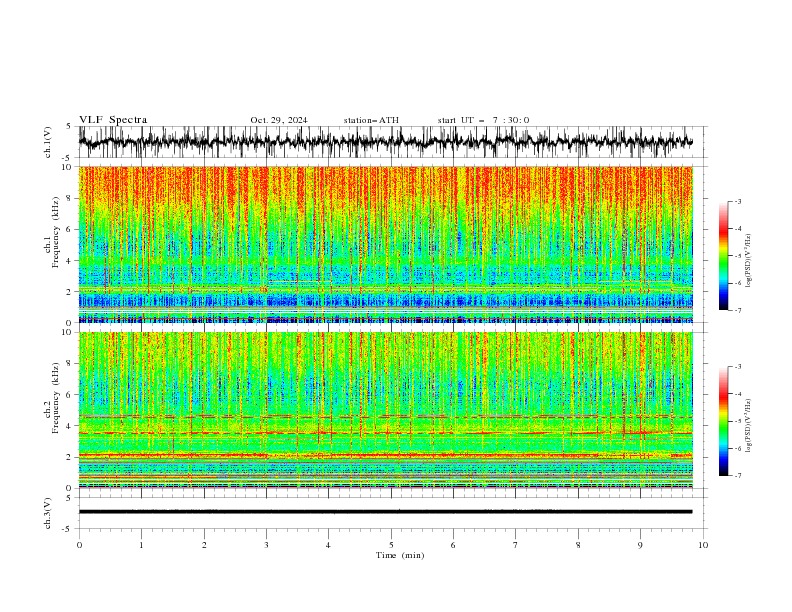
Task: Select the date text "Oct. 29, 2024"
Action: (279, 120)
